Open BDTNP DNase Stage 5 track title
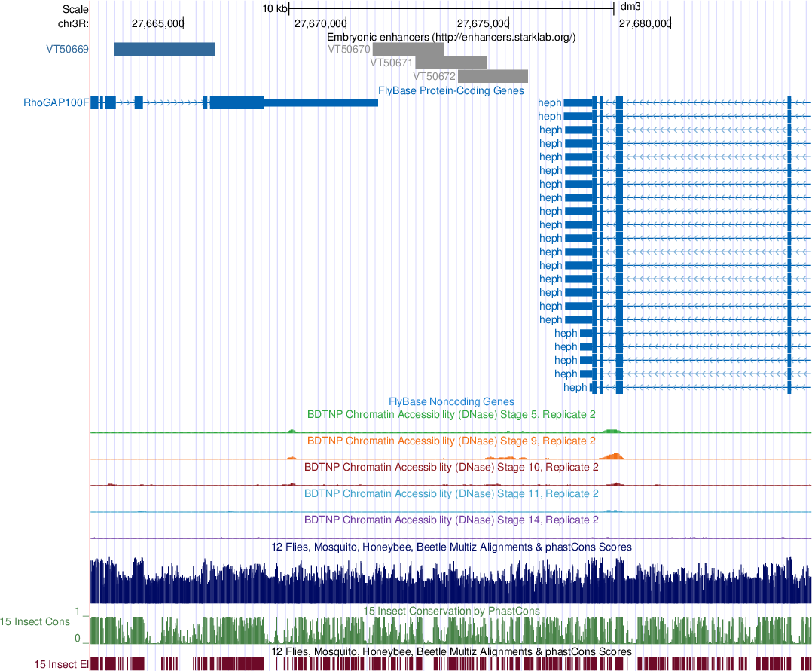This screenshot has height=671, width=812. pyautogui.click(x=451, y=414)
